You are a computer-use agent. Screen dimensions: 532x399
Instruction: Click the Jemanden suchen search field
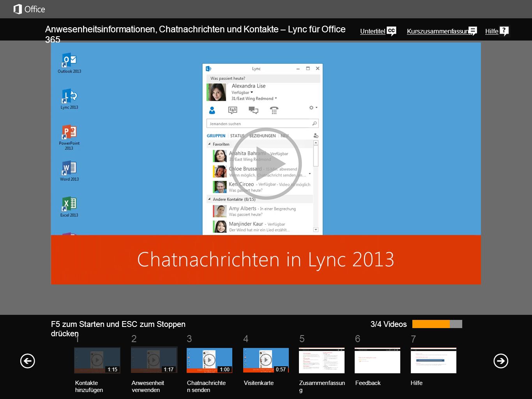coord(262,124)
